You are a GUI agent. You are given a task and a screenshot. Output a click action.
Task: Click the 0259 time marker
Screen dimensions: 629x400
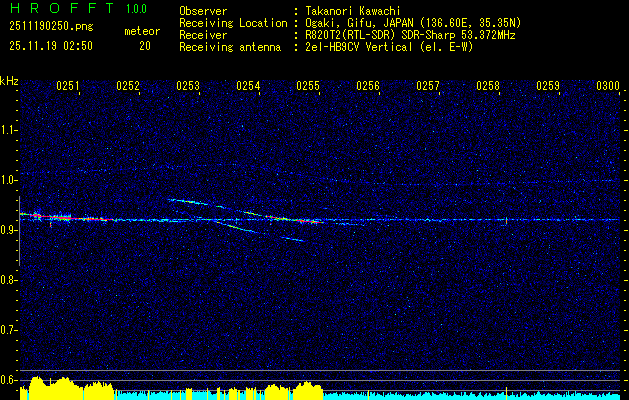click(x=548, y=86)
